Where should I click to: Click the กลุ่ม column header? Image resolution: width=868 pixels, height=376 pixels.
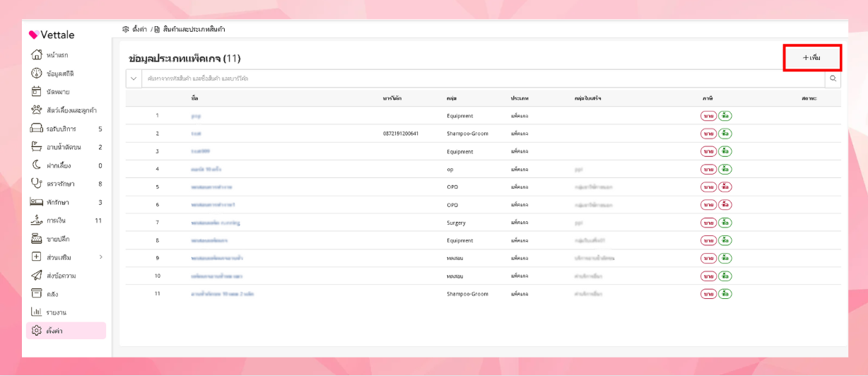click(x=451, y=98)
